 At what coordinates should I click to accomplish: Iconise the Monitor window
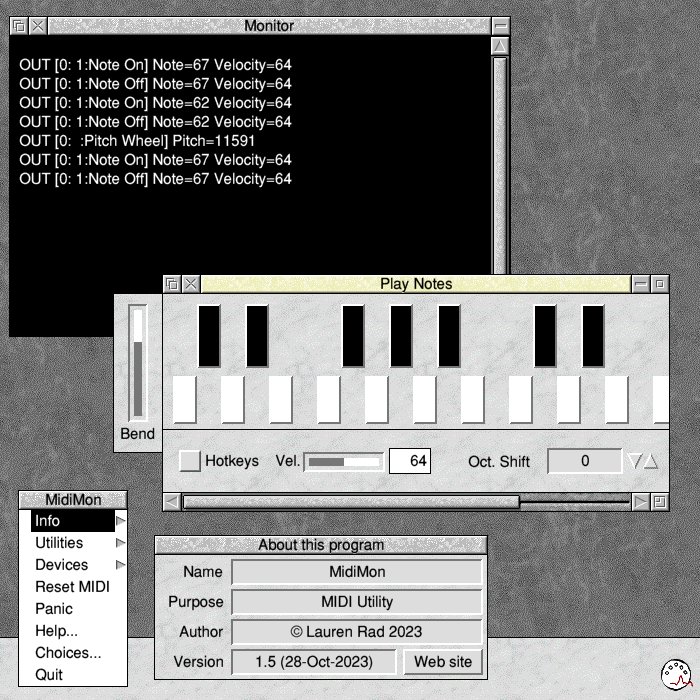pyautogui.click(x=500, y=26)
